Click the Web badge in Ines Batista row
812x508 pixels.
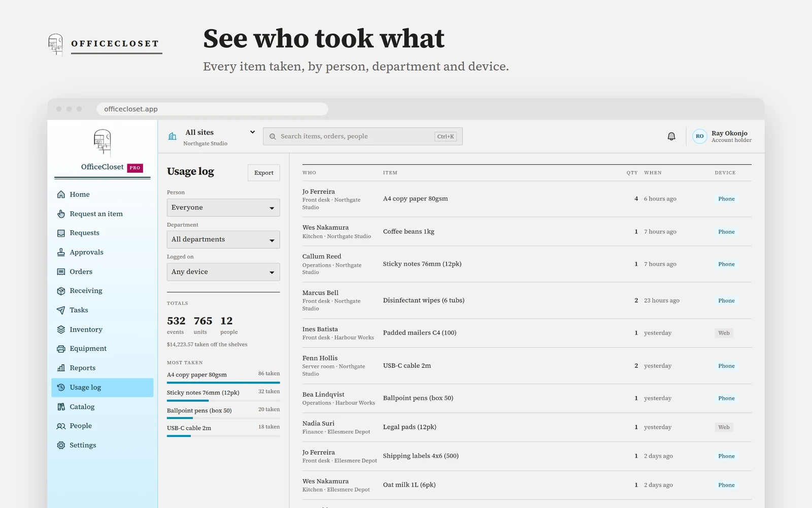[x=724, y=333]
